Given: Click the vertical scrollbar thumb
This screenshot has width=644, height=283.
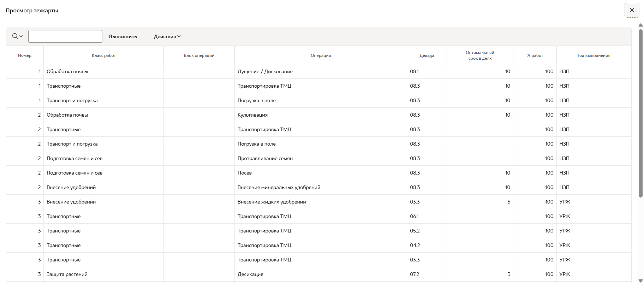Looking at the screenshot, I should (x=640, y=113).
